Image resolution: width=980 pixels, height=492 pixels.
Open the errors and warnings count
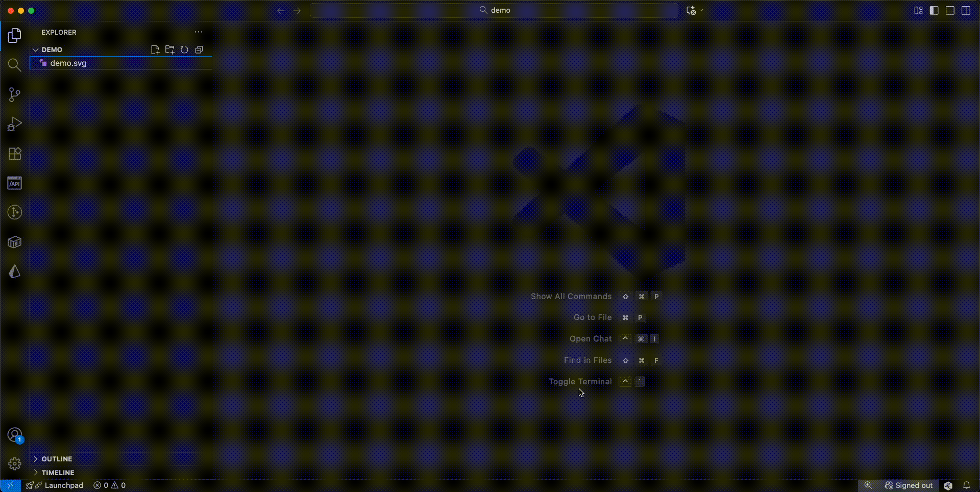[109, 485]
